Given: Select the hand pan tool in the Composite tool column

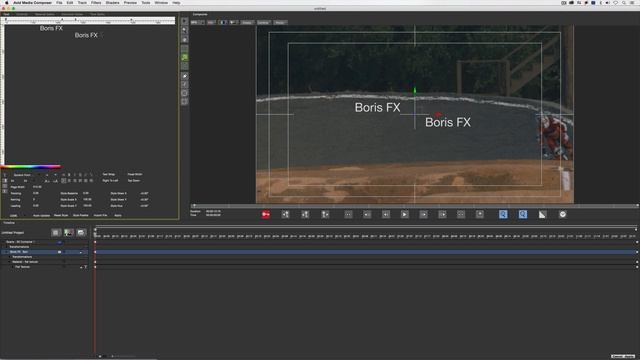Looking at the screenshot, I should (x=184, y=40).
